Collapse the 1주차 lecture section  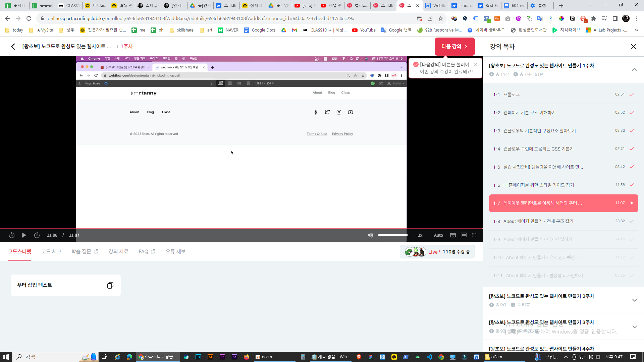[634, 70]
